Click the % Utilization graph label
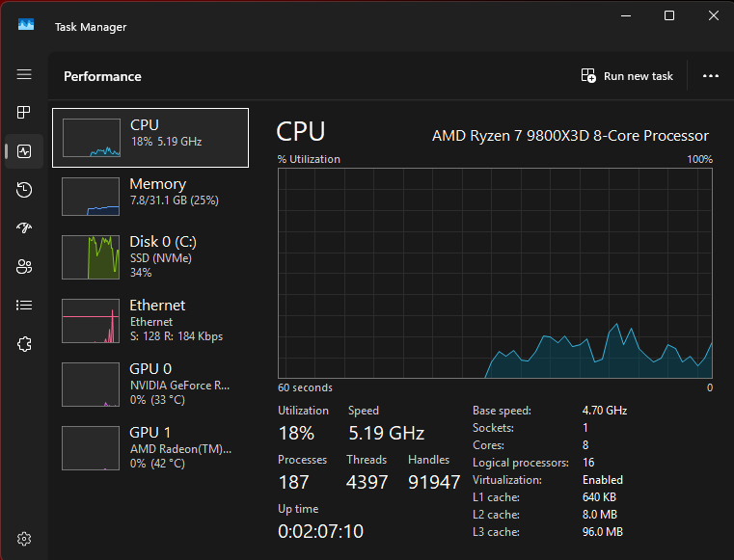The height and width of the screenshot is (560, 734). [x=309, y=160]
